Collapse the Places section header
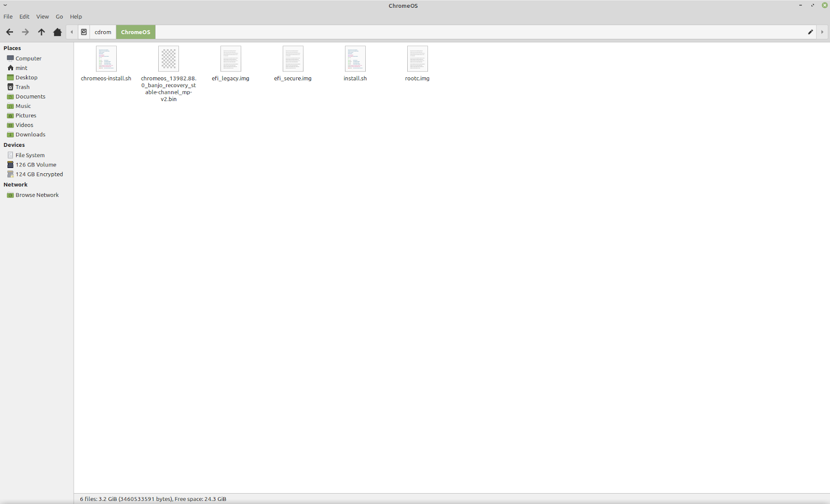This screenshot has width=830, height=504. [x=12, y=48]
